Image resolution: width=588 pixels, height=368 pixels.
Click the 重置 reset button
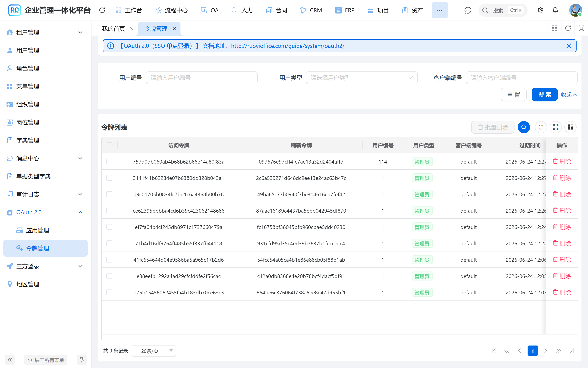(x=514, y=94)
